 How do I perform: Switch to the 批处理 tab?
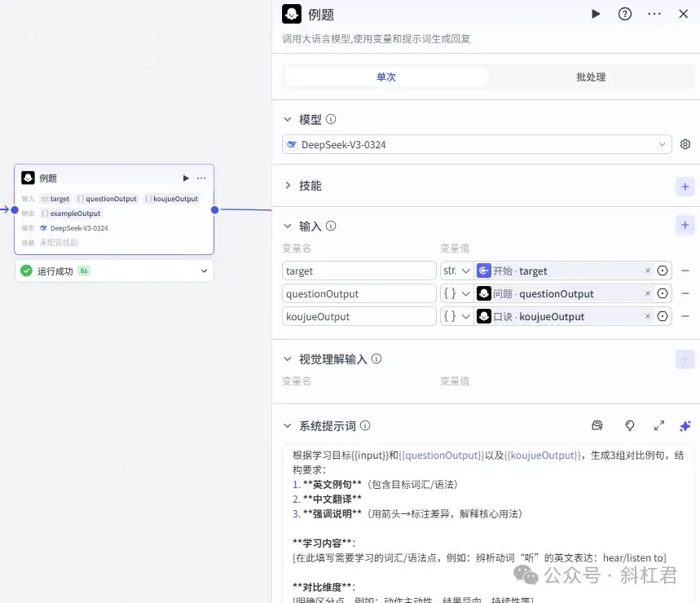click(x=591, y=77)
